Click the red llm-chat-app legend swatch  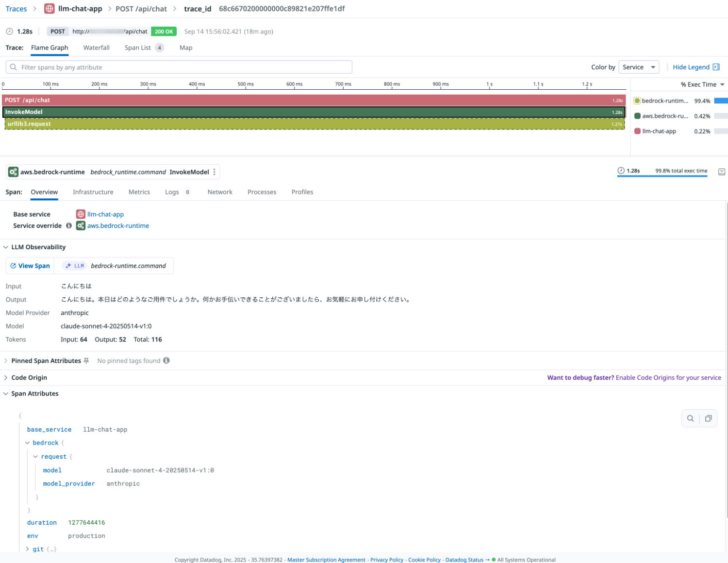click(x=637, y=131)
